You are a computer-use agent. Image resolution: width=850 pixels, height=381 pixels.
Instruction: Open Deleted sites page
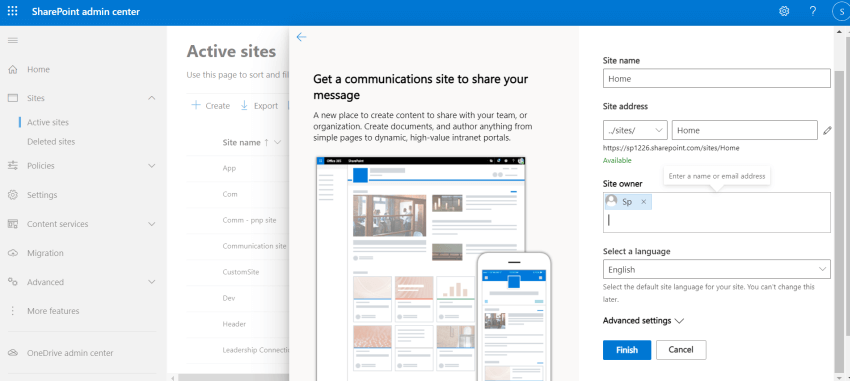(x=51, y=141)
